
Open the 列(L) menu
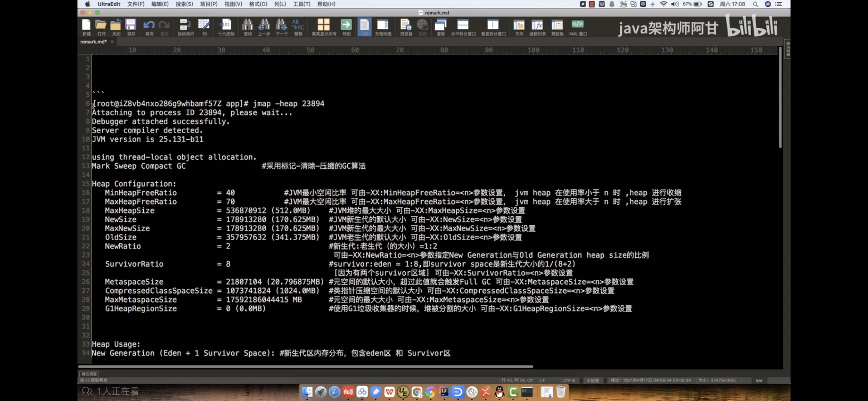tap(280, 4)
